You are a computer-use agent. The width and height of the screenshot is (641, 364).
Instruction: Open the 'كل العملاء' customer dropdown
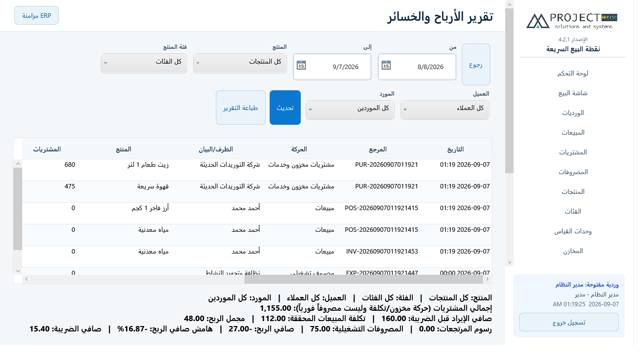[x=445, y=109]
